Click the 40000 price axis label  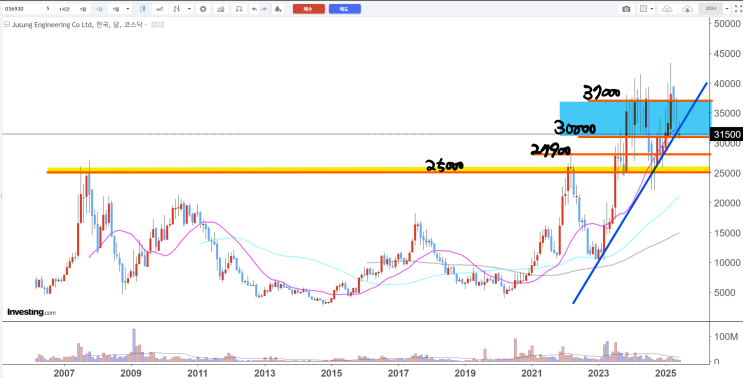(727, 83)
